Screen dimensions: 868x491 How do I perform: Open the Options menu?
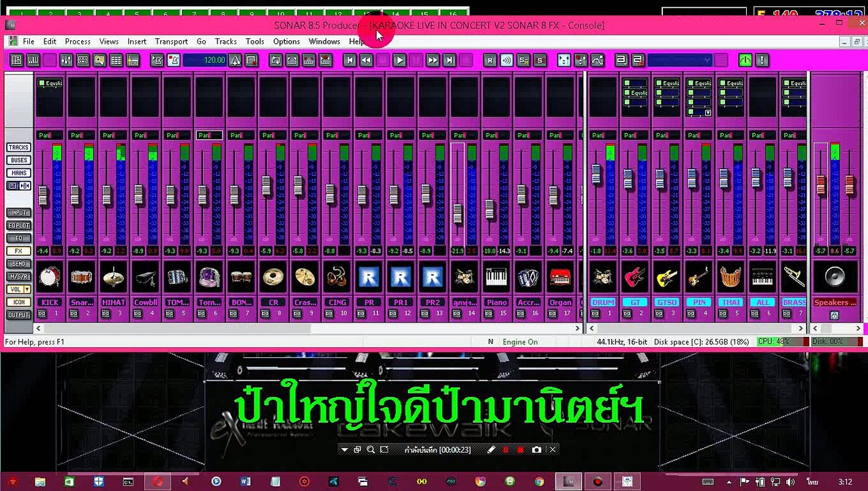pyautogui.click(x=286, y=42)
